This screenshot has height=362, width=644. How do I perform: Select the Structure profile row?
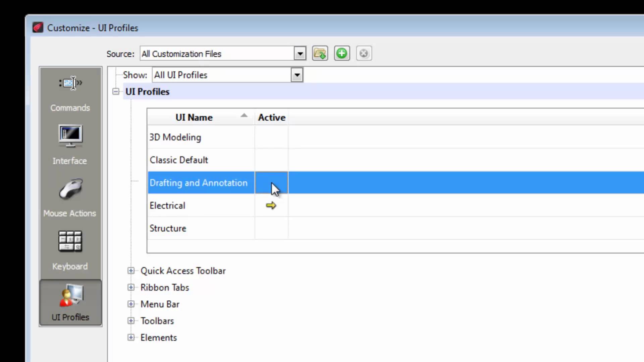click(x=168, y=228)
